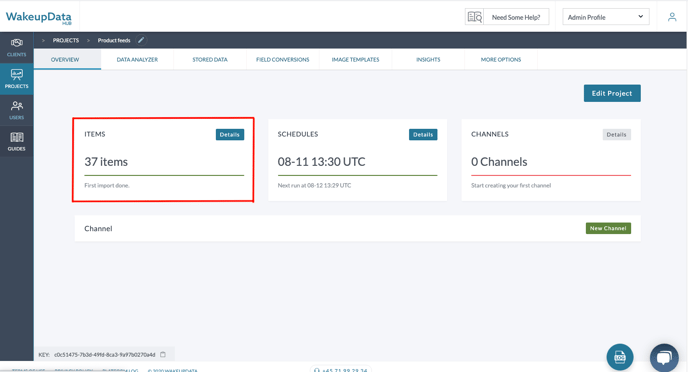
Task: Click the WakeupData Hub logo
Action: point(39,18)
